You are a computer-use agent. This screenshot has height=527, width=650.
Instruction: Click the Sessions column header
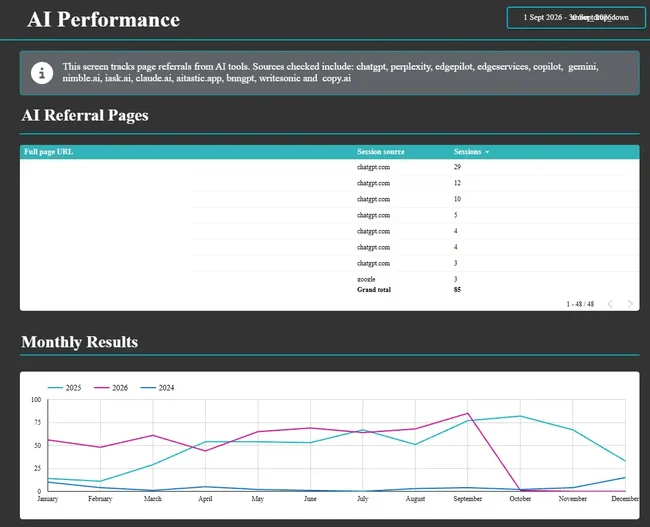click(x=468, y=152)
